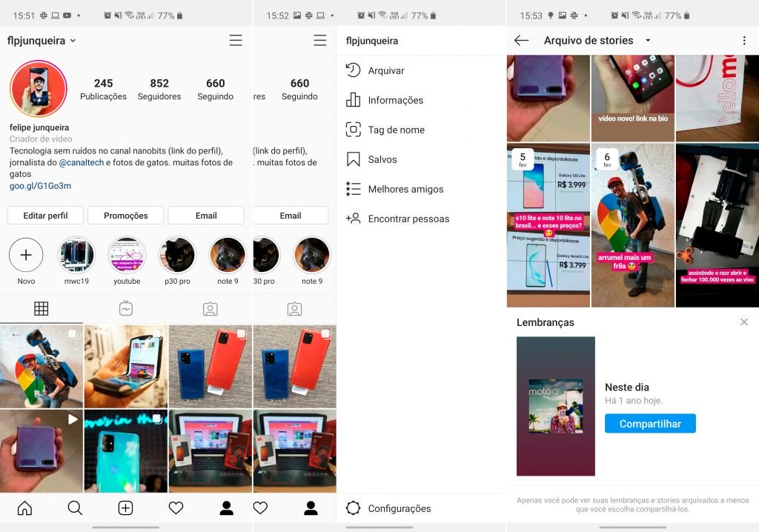Open the purple flip phone video post
This screenshot has height=532, width=759.
point(42,450)
